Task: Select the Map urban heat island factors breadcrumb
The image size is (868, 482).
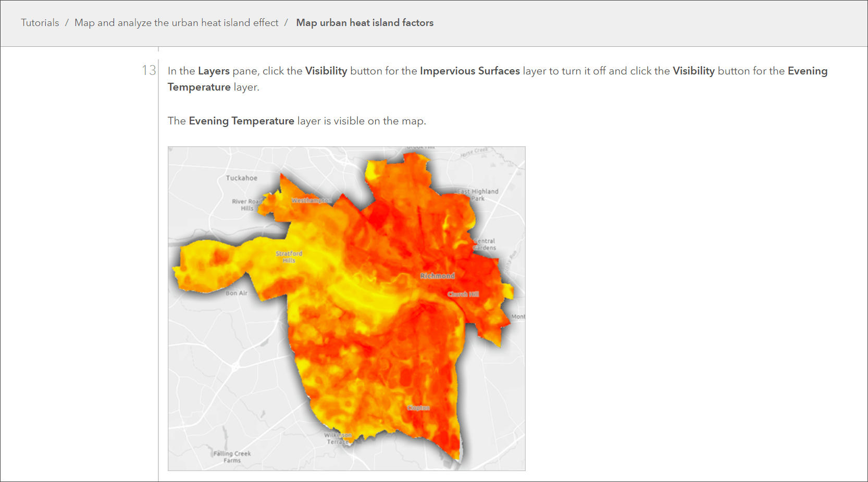Action: [365, 22]
